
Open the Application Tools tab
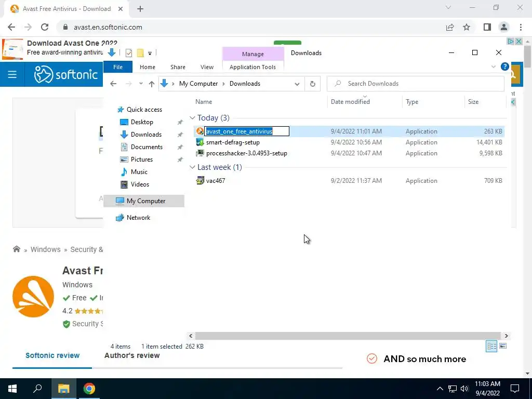252,67
